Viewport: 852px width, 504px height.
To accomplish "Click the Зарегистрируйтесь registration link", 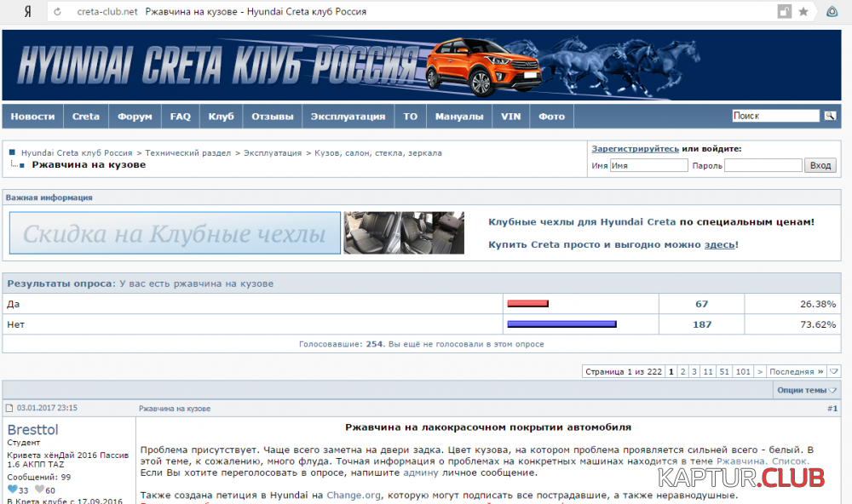I will [x=635, y=148].
